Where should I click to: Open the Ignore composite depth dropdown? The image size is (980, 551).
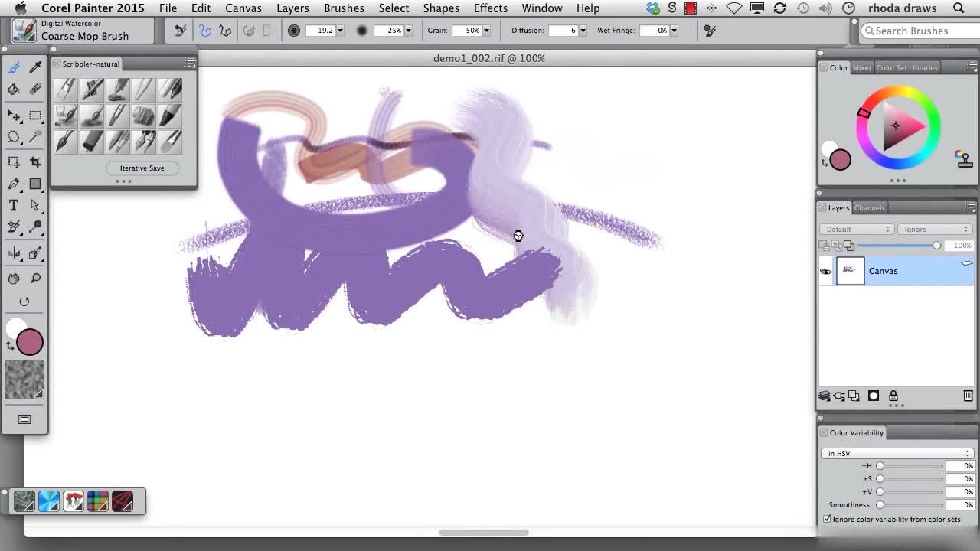[x=936, y=230]
